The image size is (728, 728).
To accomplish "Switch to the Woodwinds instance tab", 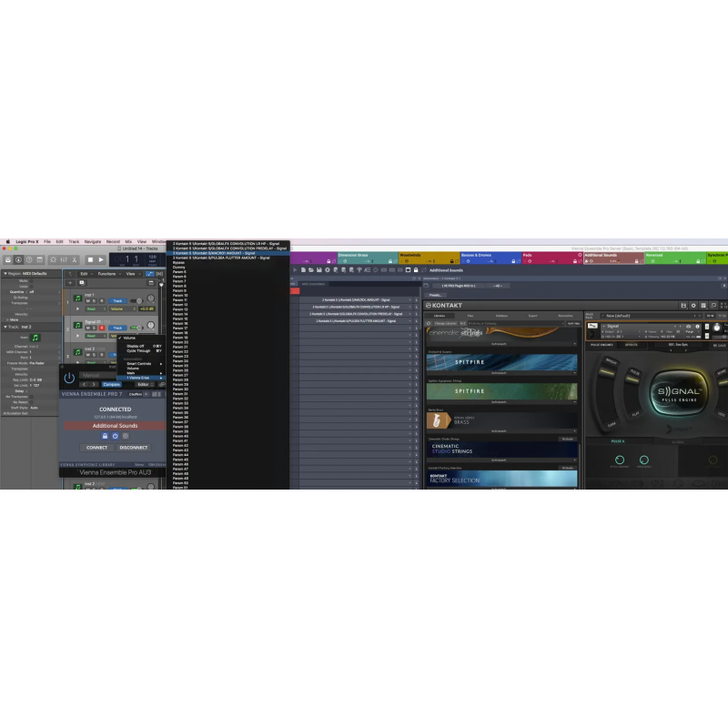I will [409, 255].
